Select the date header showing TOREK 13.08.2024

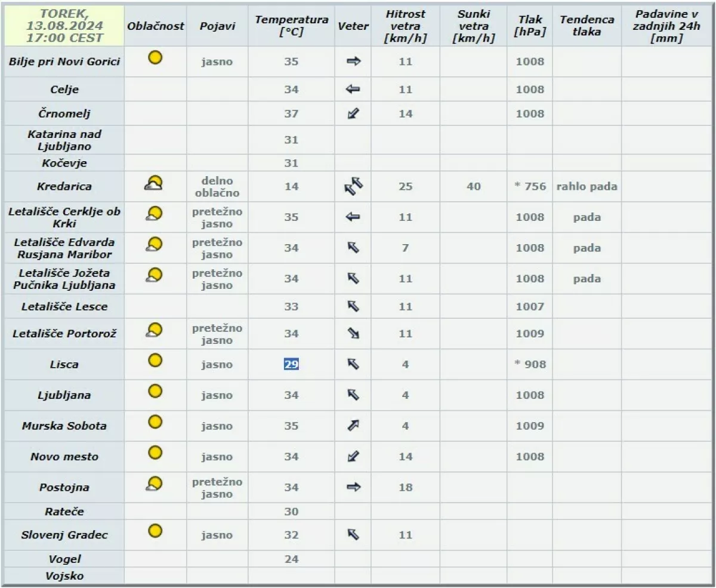[x=64, y=26]
